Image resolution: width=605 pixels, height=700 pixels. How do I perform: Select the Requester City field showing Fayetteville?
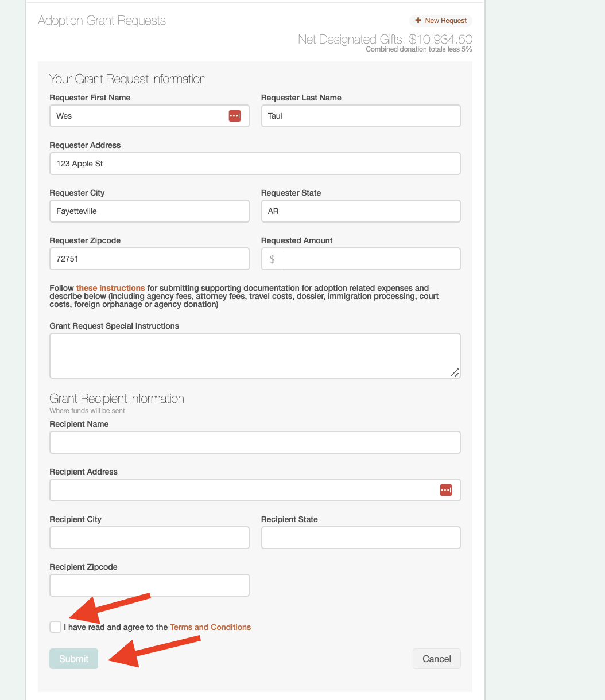tap(149, 211)
